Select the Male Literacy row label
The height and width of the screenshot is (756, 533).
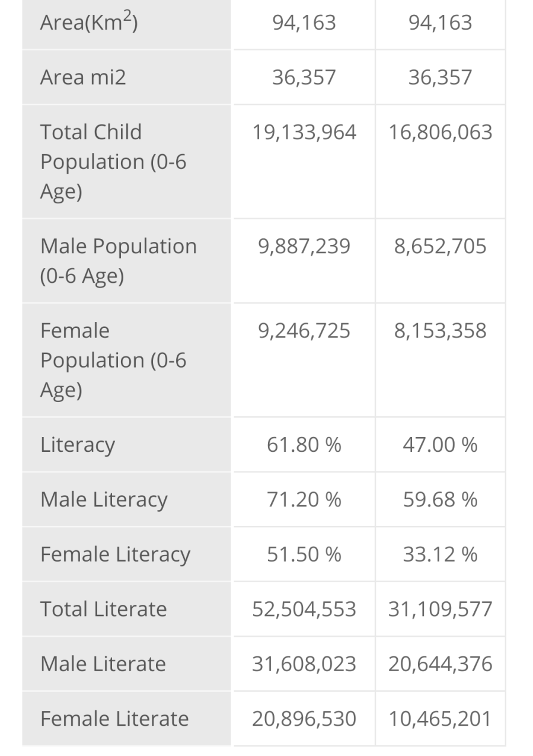click(x=104, y=499)
